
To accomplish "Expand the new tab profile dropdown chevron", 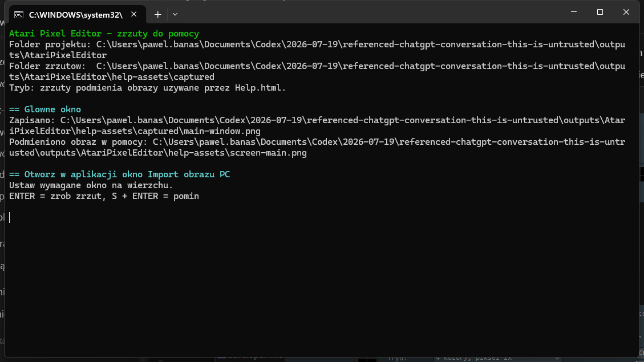I will (x=175, y=14).
